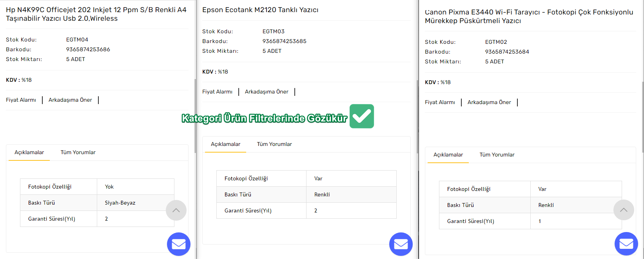Open Fiyat Alarmı for Hp Officejet 202

click(x=21, y=100)
